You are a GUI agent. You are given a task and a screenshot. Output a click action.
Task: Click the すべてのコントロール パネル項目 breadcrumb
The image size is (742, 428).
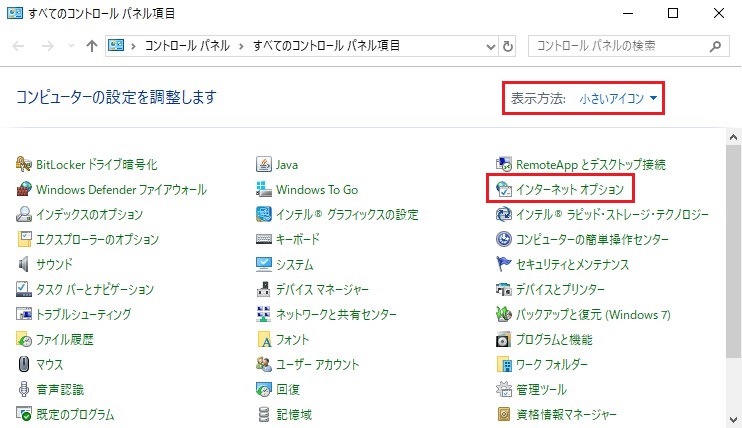tap(326, 46)
